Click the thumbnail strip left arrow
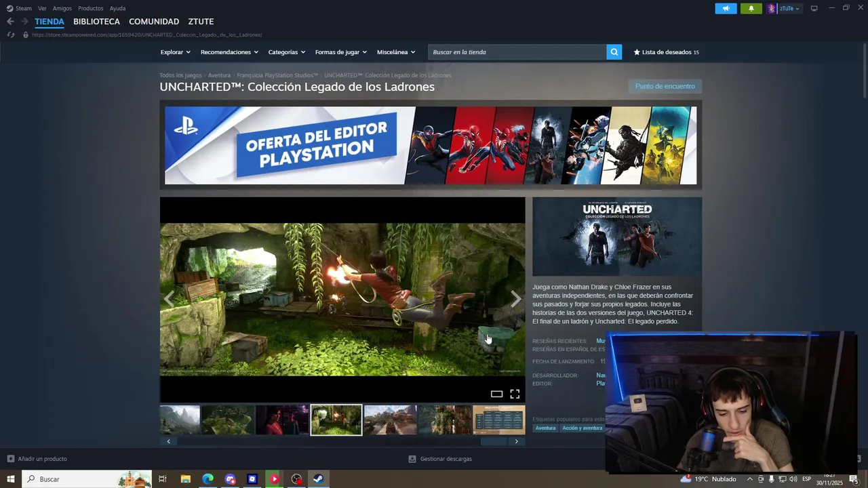868x488 pixels. 168,441
